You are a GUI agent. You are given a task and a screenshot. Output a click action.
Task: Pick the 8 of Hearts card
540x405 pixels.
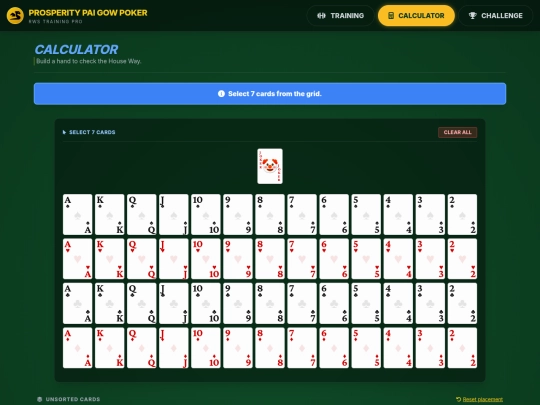pos(270,259)
